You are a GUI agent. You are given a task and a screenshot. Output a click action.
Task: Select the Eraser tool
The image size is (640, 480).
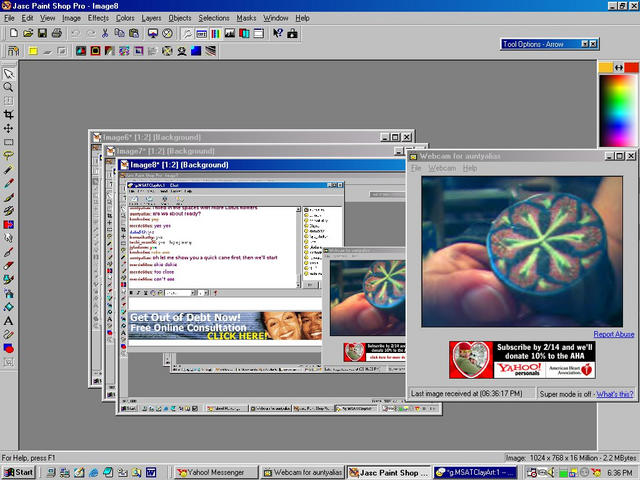pos(9,266)
